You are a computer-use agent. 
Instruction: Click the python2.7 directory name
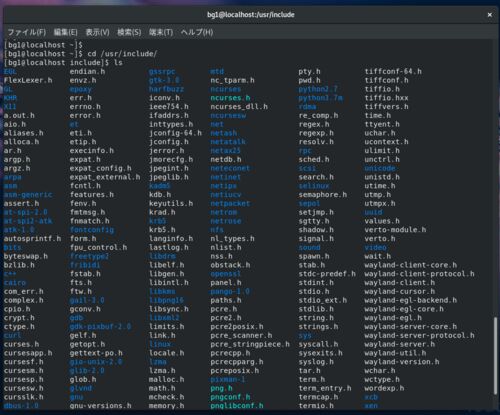pyautogui.click(x=318, y=89)
